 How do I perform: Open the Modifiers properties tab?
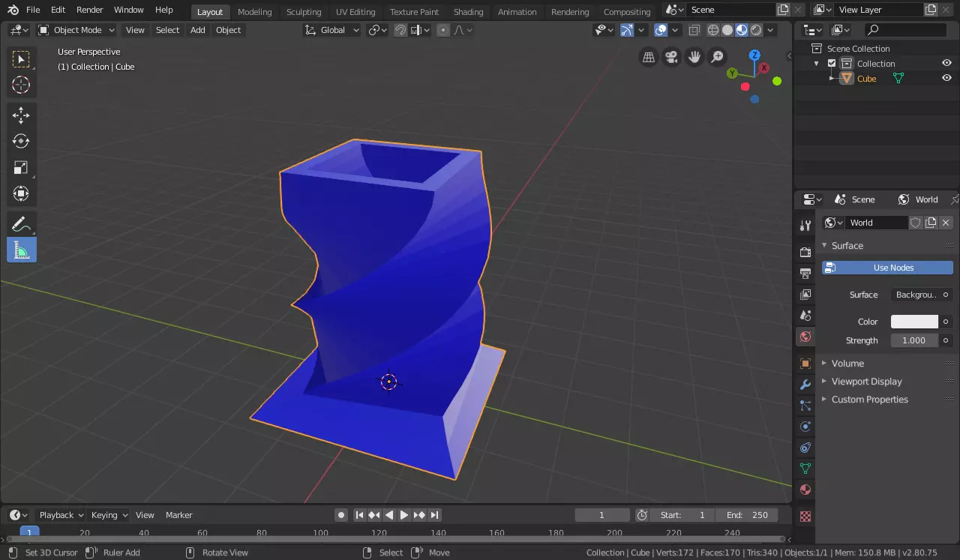805,385
